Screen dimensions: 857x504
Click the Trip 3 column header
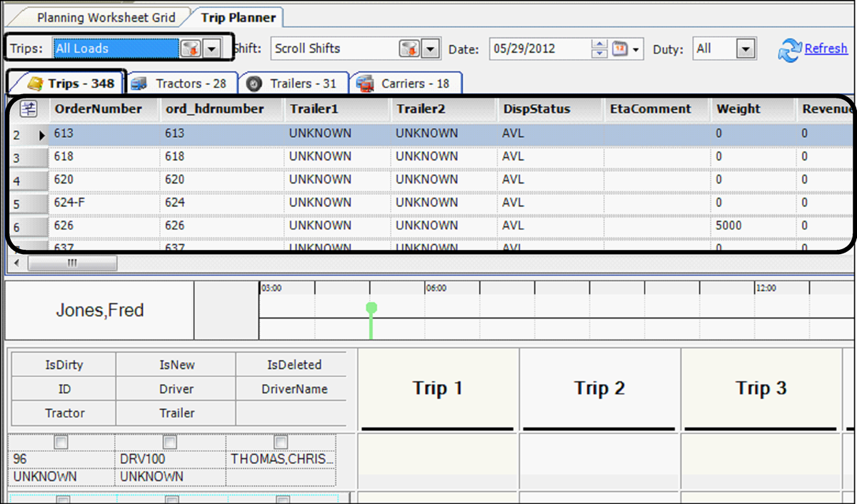click(x=761, y=388)
